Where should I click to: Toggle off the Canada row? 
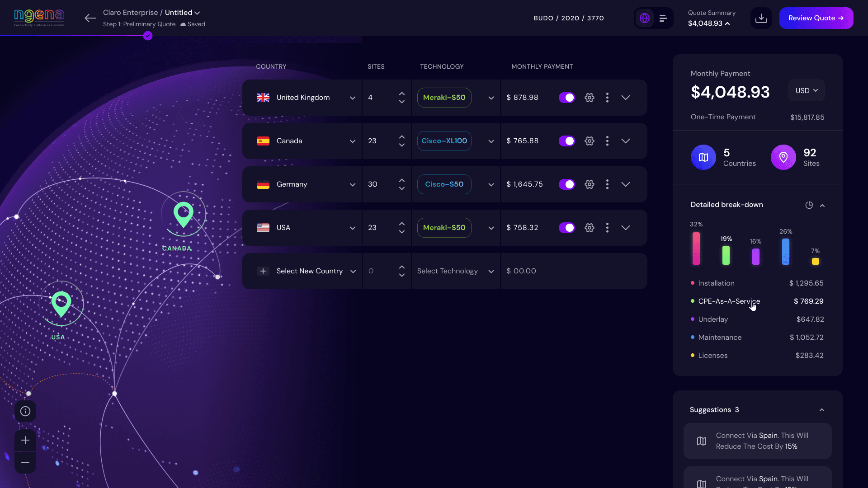pos(567,141)
